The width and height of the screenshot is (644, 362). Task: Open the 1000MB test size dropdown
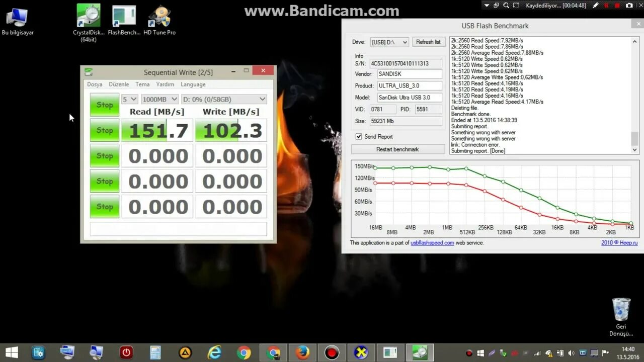click(160, 99)
